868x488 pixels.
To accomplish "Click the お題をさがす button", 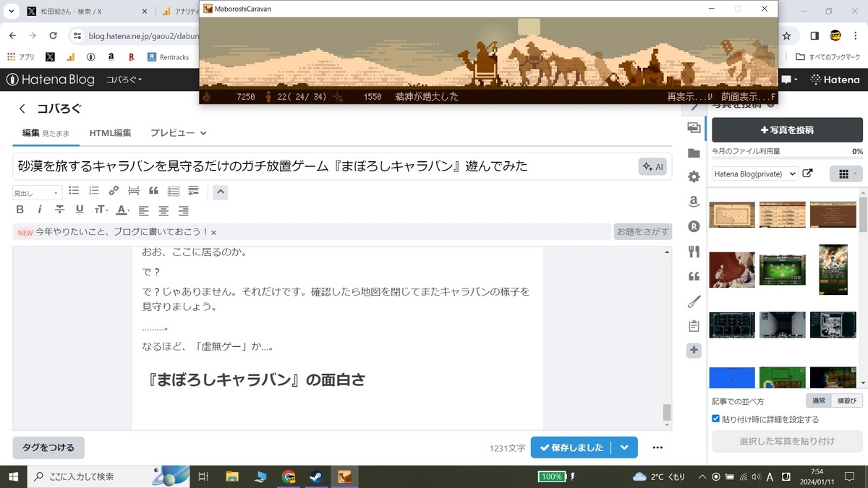I will 642,231.
